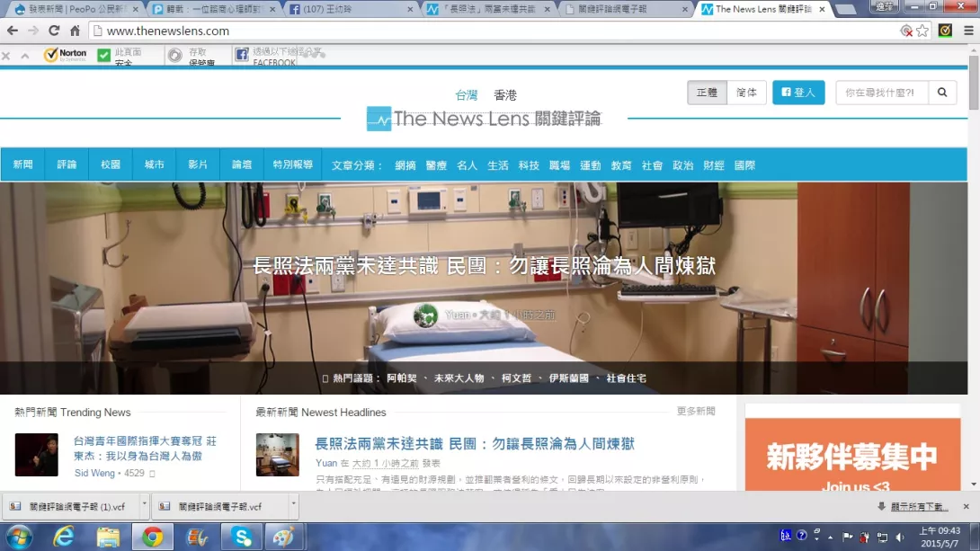Open the 更多新聞 link
Screen dimensions: 980x551
[x=696, y=411]
